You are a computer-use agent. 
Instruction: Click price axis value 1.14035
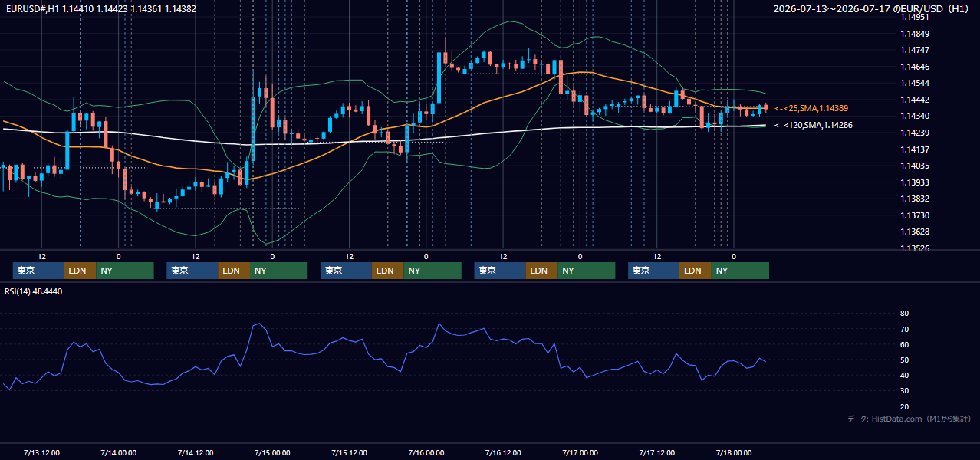[x=916, y=166]
